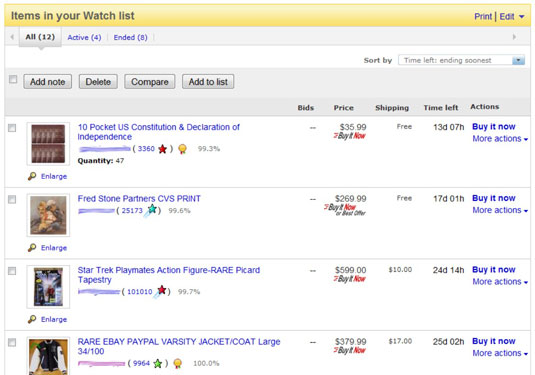This screenshot has height=375, width=535.
Task: Click Buy it now for $379.99 item
Action: pyautogui.click(x=494, y=341)
